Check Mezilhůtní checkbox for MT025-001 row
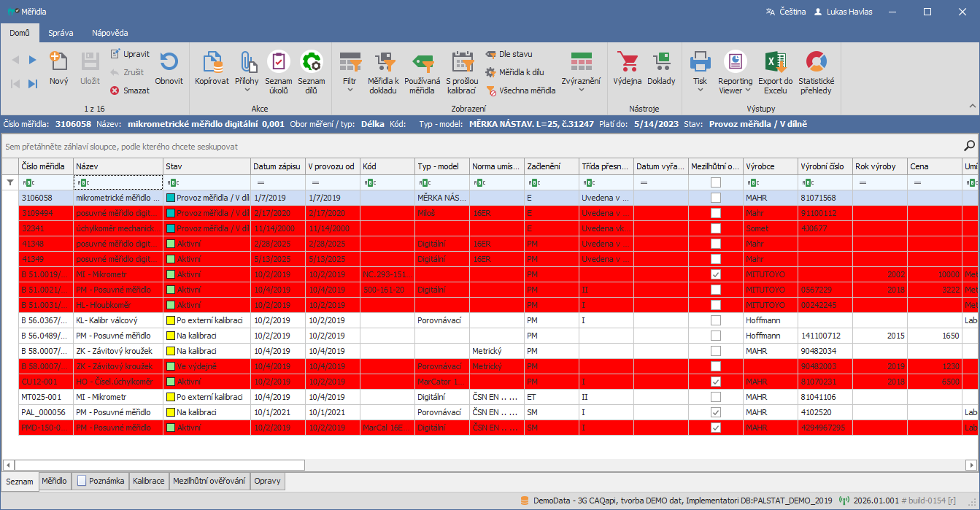The height and width of the screenshot is (510, 980). point(716,397)
